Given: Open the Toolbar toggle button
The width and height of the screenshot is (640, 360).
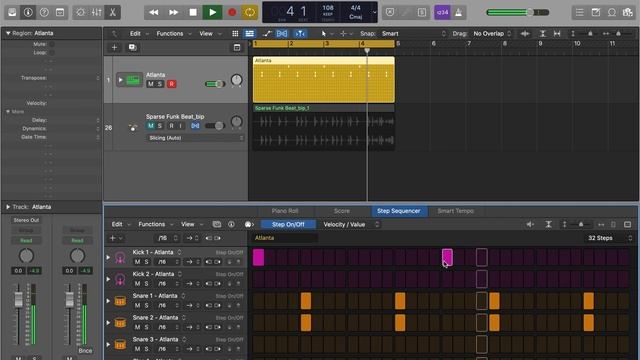Looking at the screenshot, I should tap(60, 12).
